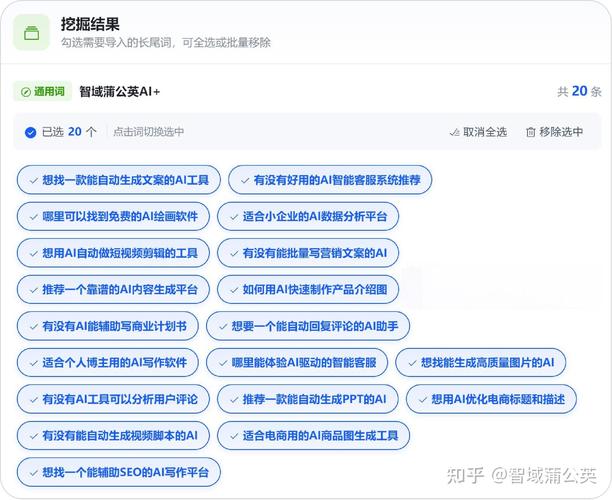Toggle keyword 想找一款能自动生成文案的AI工具
This screenshot has width=612, height=500.
(119, 180)
